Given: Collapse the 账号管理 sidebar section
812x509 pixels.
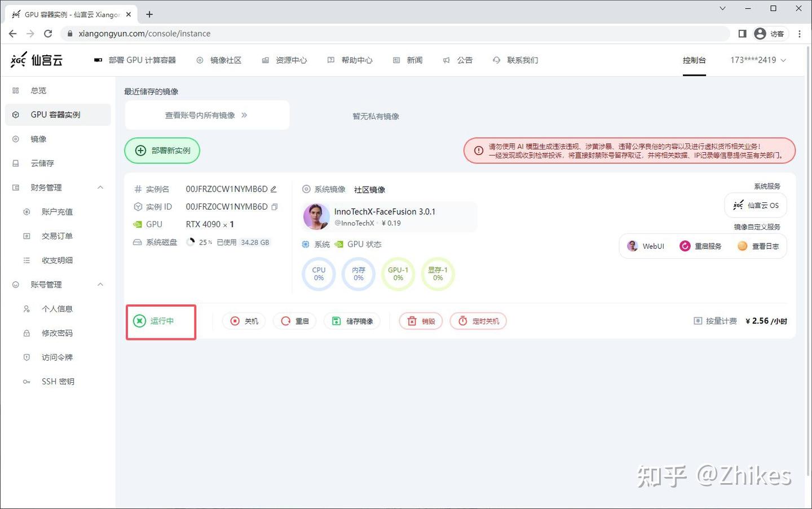Looking at the screenshot, I should [100, 285].
